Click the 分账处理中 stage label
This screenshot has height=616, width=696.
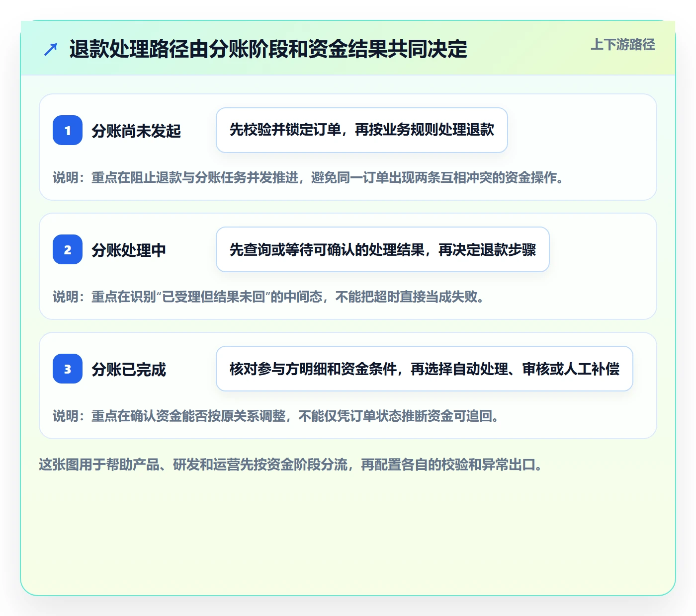coord(129,250)
